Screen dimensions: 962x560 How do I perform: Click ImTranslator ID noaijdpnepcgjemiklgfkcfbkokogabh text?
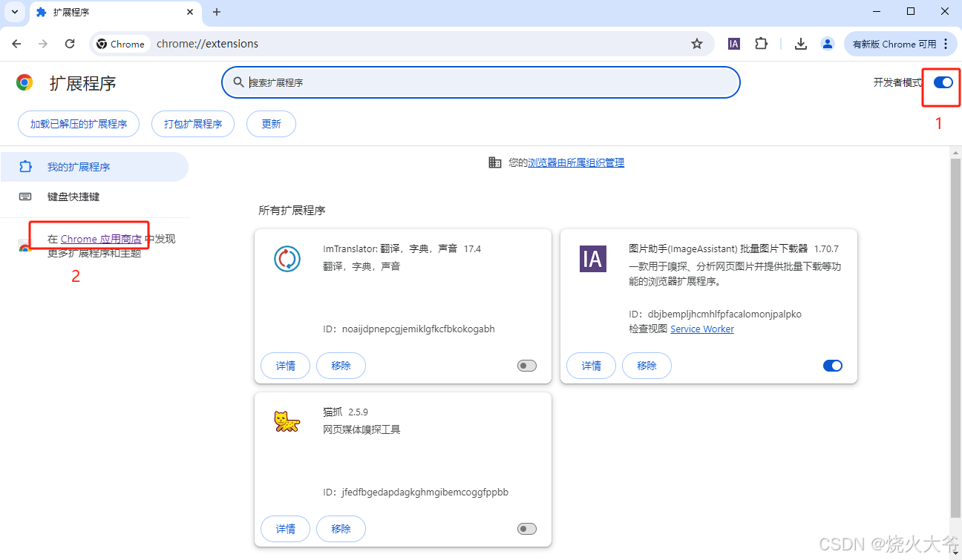409,329
